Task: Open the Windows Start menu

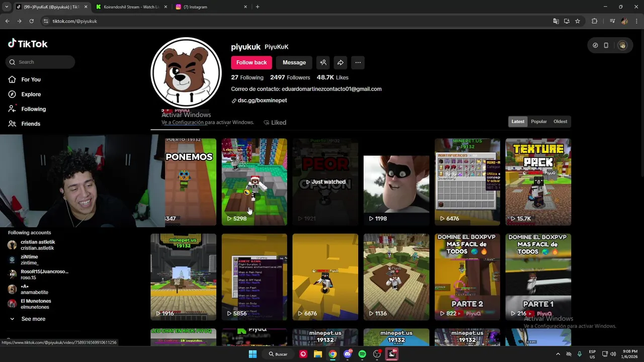Action: point(253,354)
